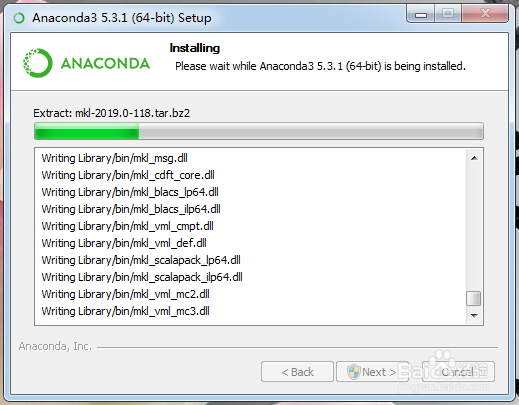Select the mkl_vml_cmpt.dll log entry

[127, 226]
